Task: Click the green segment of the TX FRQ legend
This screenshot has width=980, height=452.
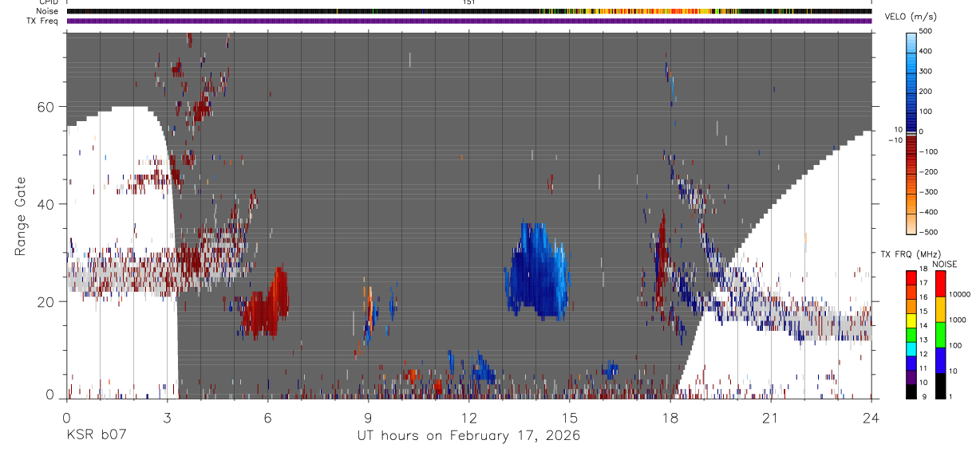Action: tap(911, 335)
